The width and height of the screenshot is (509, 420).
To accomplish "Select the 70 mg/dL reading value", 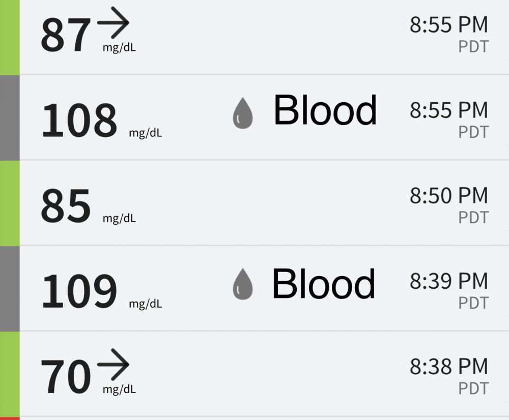I will click(x=66, y=377).
